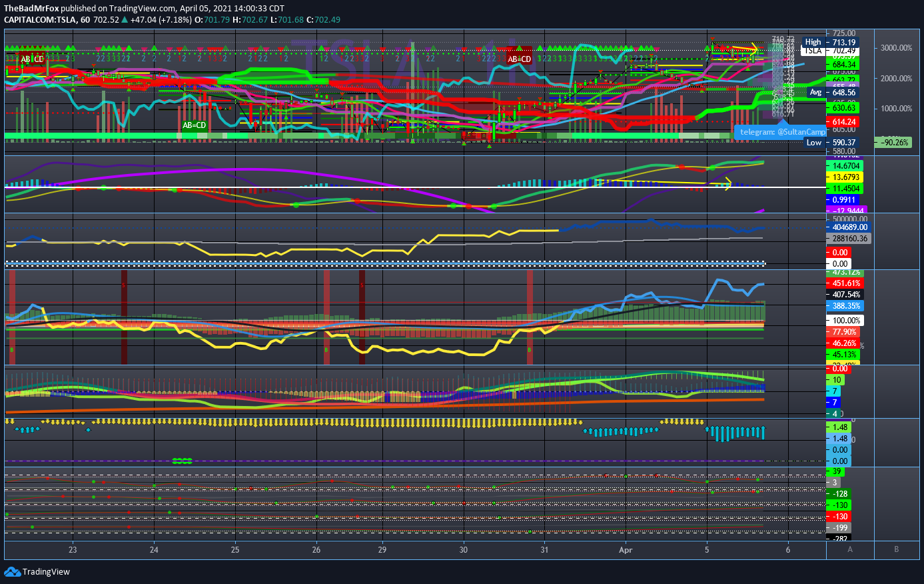Click the red 77.90% label
Viewport: 924px width, 584px height.
pos(844,332)
